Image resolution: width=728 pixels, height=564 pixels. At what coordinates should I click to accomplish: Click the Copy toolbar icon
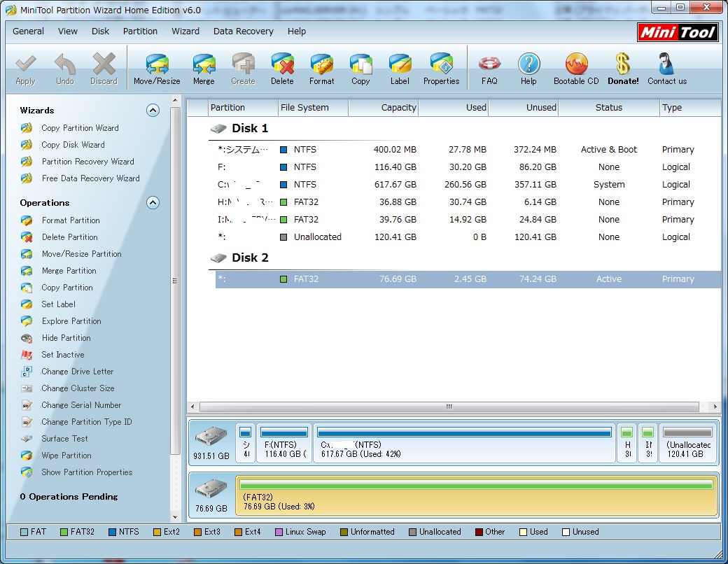coord(360,70)
